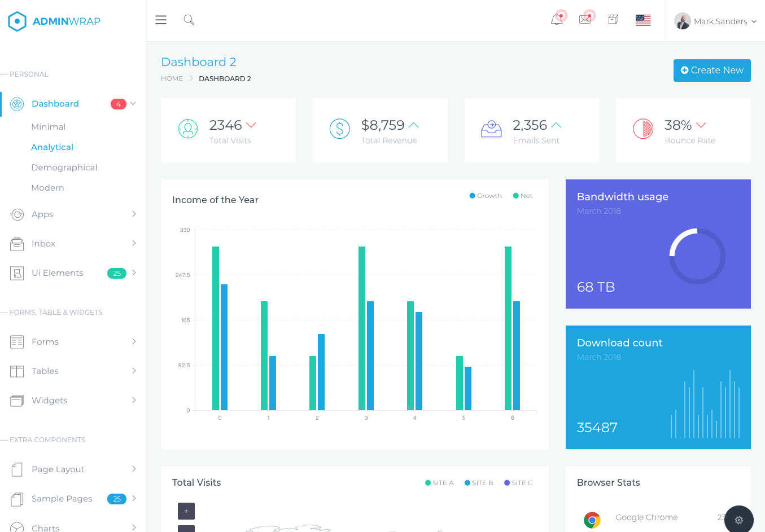
Task: Open the Demographical submenu item
Action: [64, 168]
